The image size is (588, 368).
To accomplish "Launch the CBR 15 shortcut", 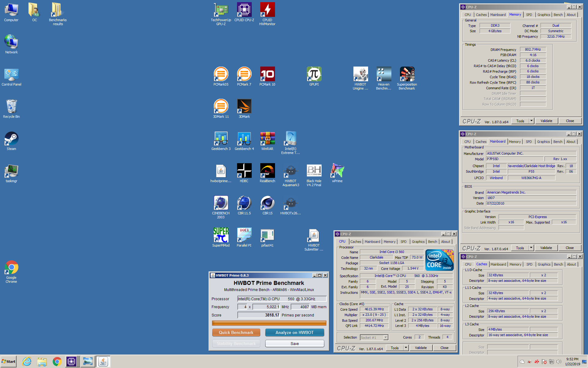I will click(x=267, y=205).
